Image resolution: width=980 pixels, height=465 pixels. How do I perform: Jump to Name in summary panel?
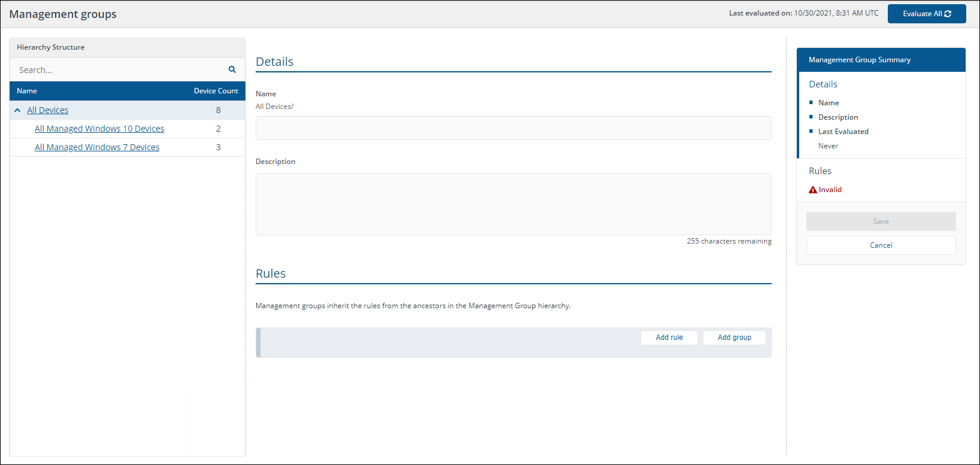pos(829,103)
